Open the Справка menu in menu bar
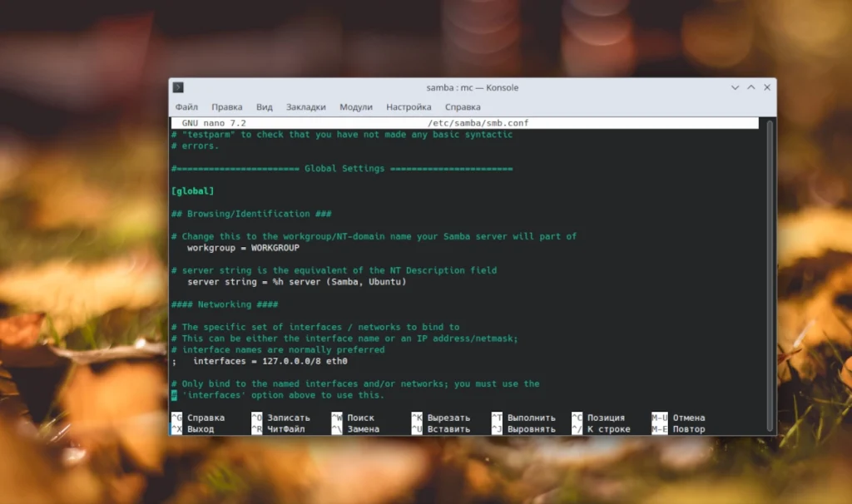Viewport: 852px width, 504px height. click(463, 107)
